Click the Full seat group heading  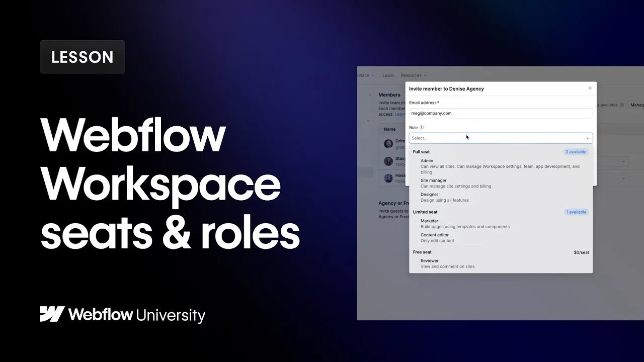[421, 152]
